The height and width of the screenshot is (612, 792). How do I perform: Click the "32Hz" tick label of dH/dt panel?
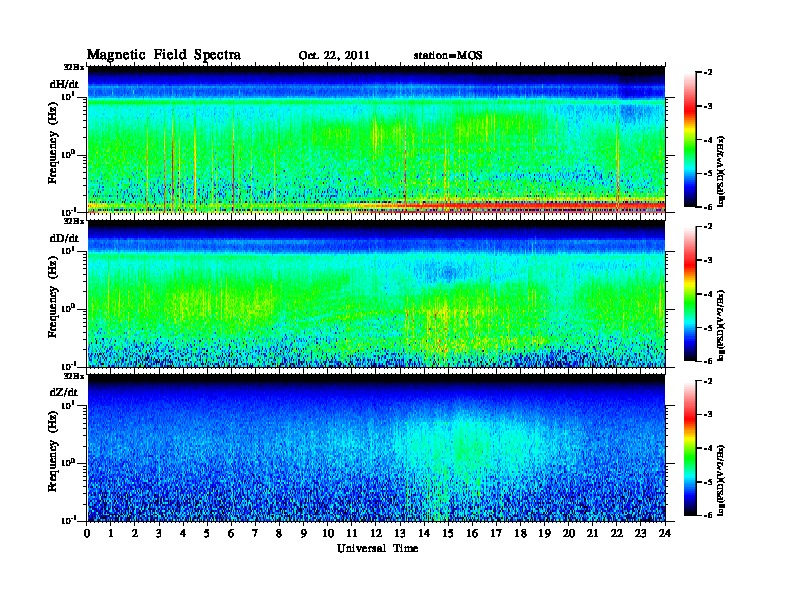click(74, 67)
